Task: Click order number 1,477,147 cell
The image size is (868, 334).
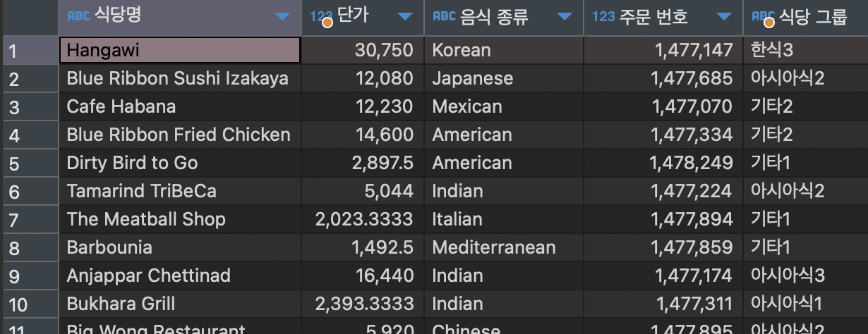Action: pyautogui.click(x=663, y=50)
